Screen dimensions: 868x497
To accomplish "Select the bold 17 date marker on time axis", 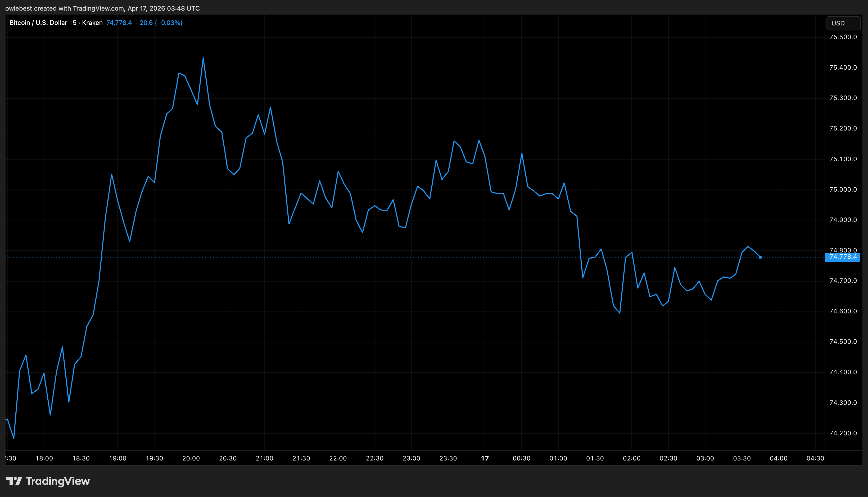I will 485,458.
